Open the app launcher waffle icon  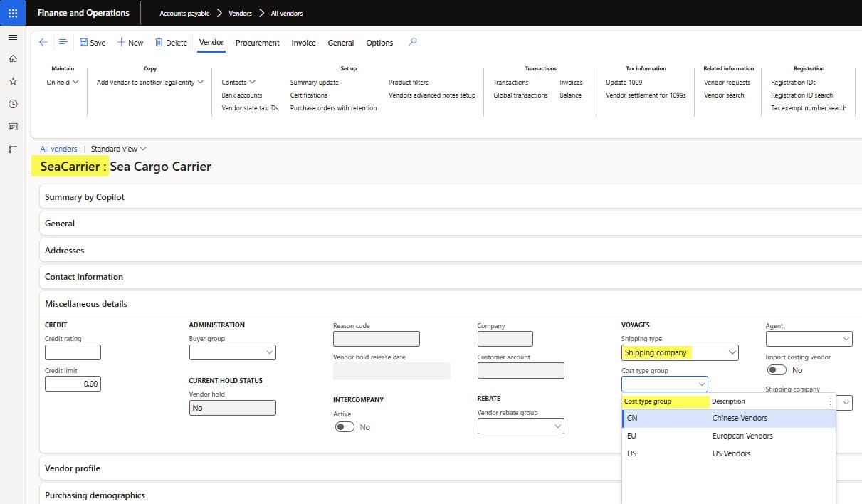pos(13,13)
